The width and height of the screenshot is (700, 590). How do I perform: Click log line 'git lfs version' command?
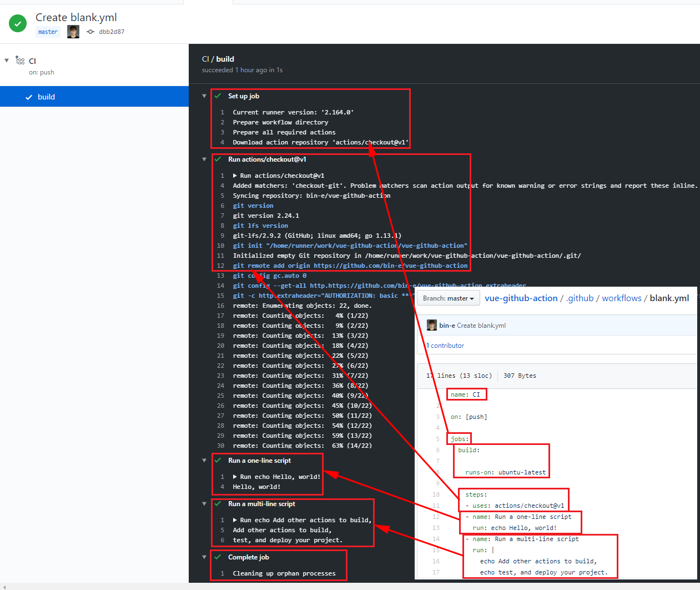(x=260, y=226)
